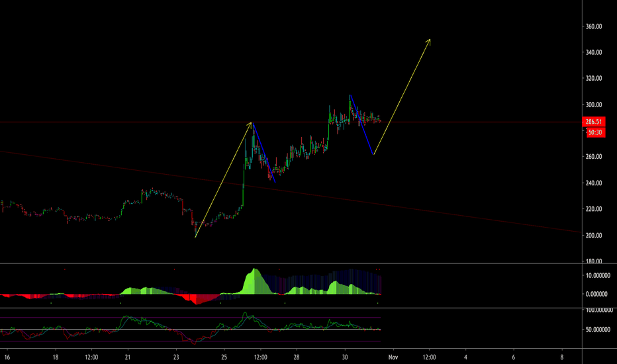This screenshot has height=364, width=617.
Task: Click the 12:00 label between 18 and 21
Action: tap(91, 357)
